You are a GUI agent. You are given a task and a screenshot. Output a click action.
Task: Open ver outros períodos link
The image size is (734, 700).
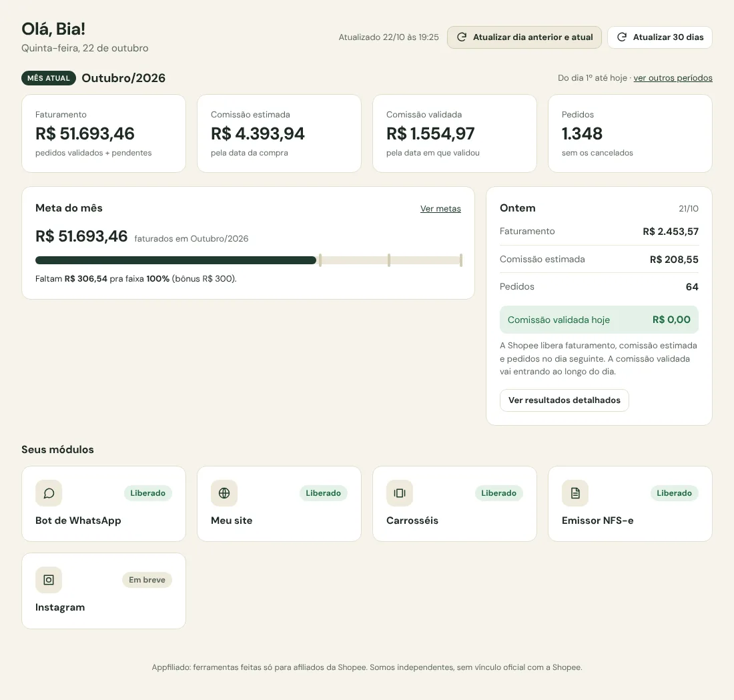[673, 77]
